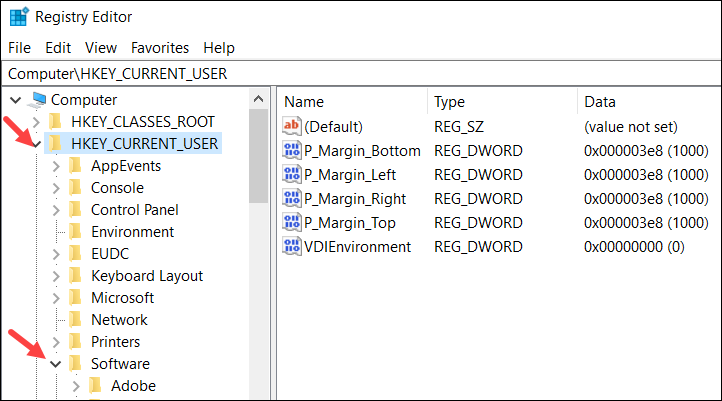
Task: Select the AppEvents key label
Action: coord(126,166)
